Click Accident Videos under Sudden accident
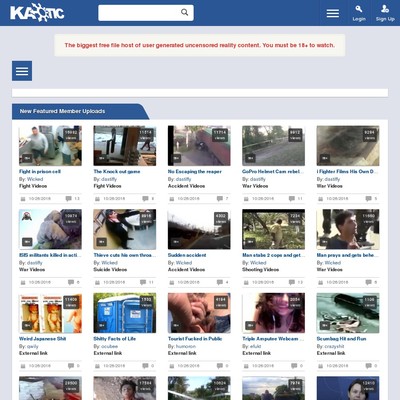 point(186,270)
